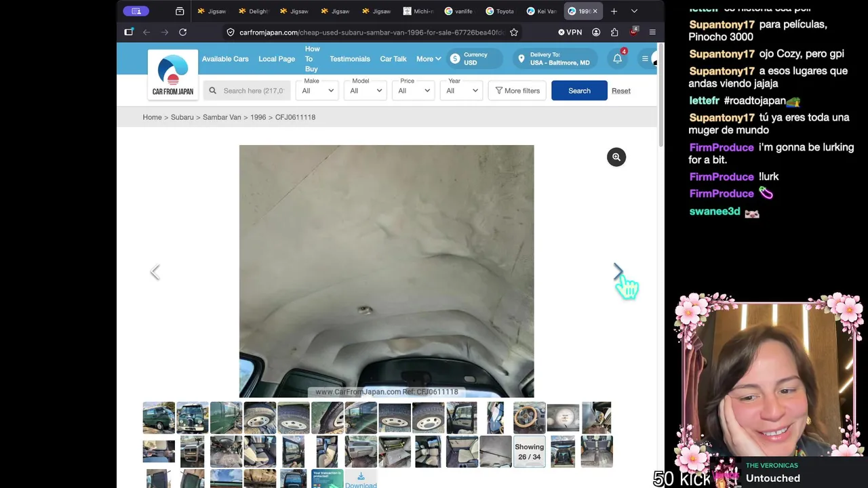This screenshot has width=868, height=488.
Task: Open How To Buy page
Action: pyautogui.click(x=312, y=59)
